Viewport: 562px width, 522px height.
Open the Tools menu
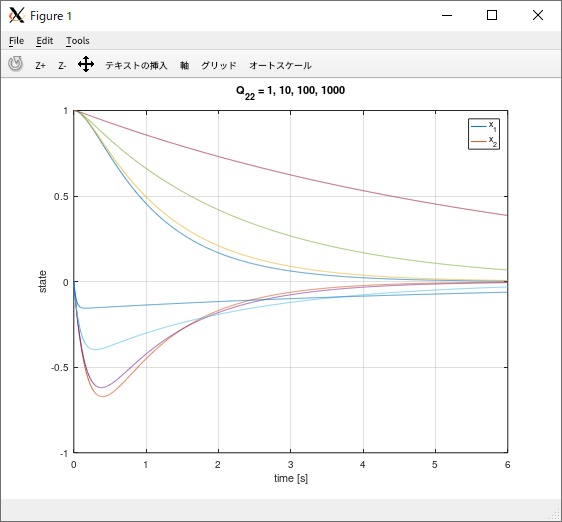78,41
